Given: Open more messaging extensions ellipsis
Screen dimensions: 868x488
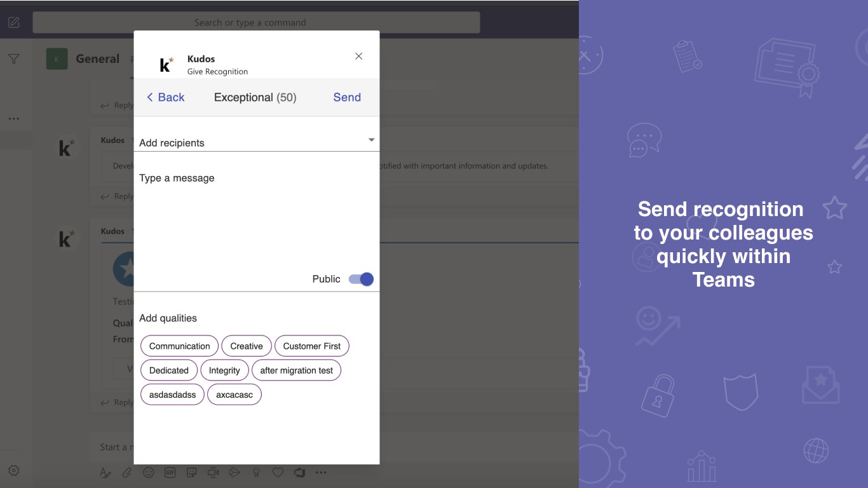Looking at the screenshot, I should pyautogui.click(x=321, y=473).
